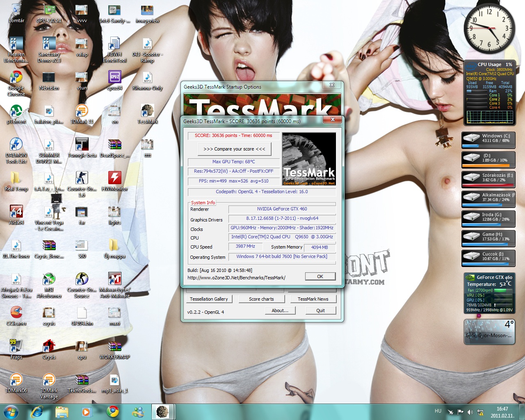Click Compare your score button

click(234, 149)
